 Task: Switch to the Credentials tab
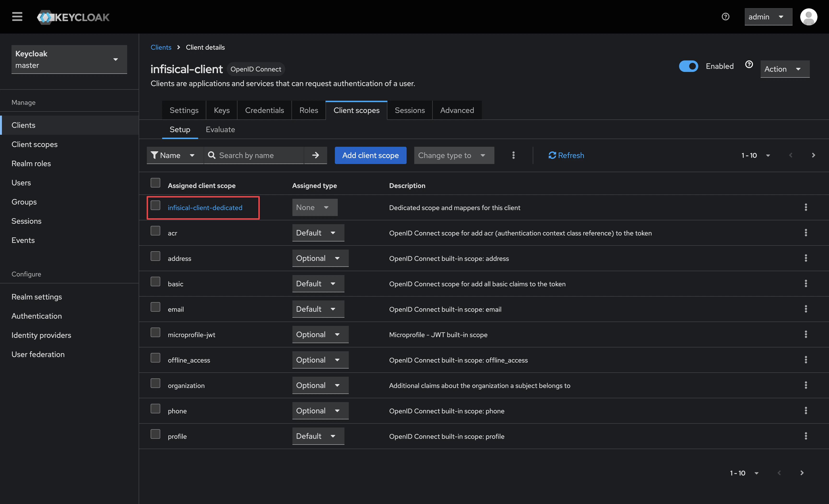pyautogui.click(x=264, y=110)
